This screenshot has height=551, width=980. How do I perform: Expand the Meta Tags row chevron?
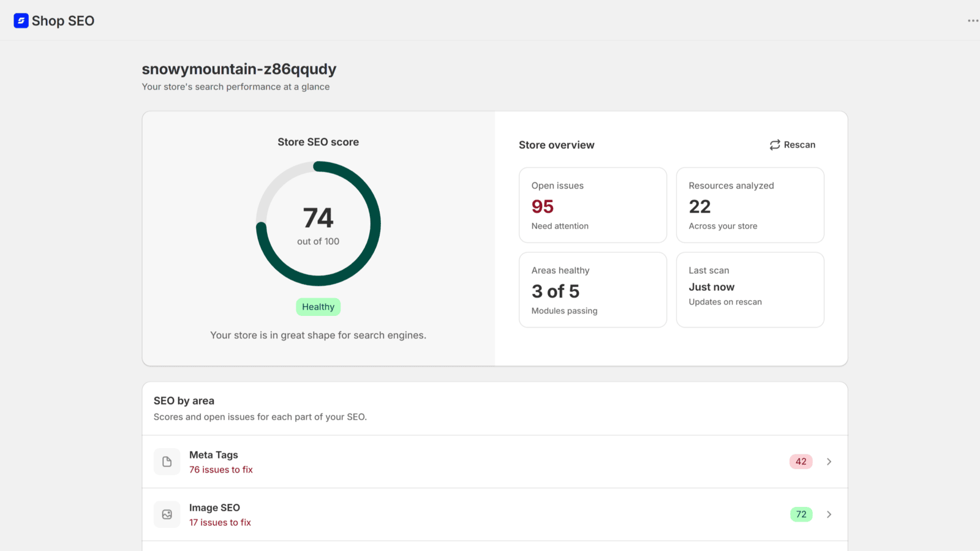click(829, 462)
